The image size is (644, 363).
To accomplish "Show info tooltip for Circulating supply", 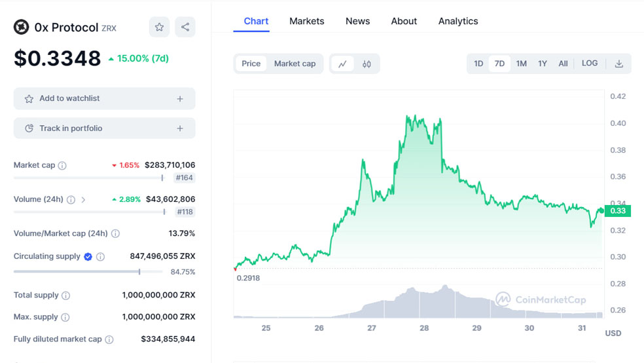I will tap(100, 257).
